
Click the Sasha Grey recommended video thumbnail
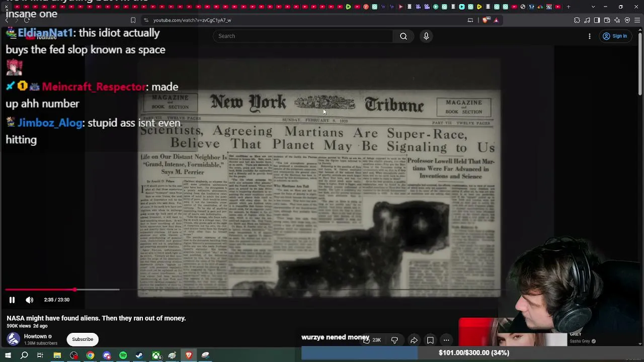point(513,332)
